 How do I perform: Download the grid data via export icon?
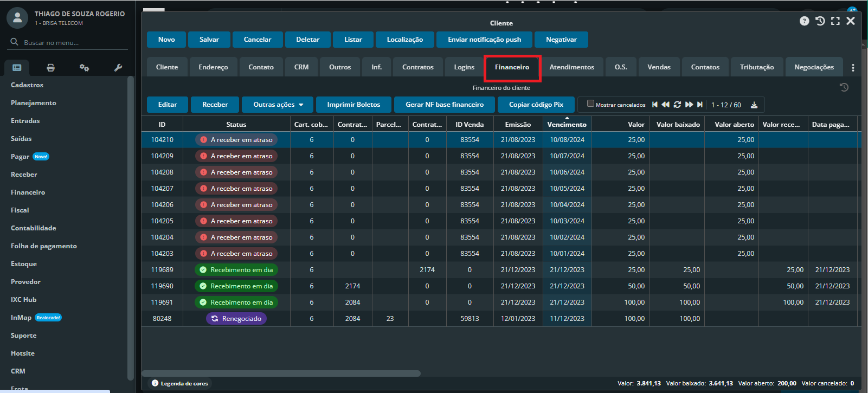[754, 105]
